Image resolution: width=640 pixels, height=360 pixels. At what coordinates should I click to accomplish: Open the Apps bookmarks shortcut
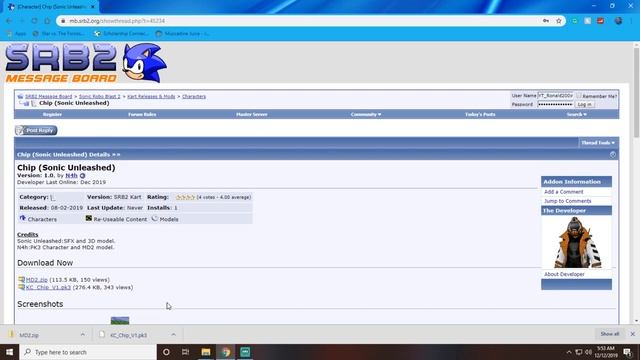tap(16, 33)
